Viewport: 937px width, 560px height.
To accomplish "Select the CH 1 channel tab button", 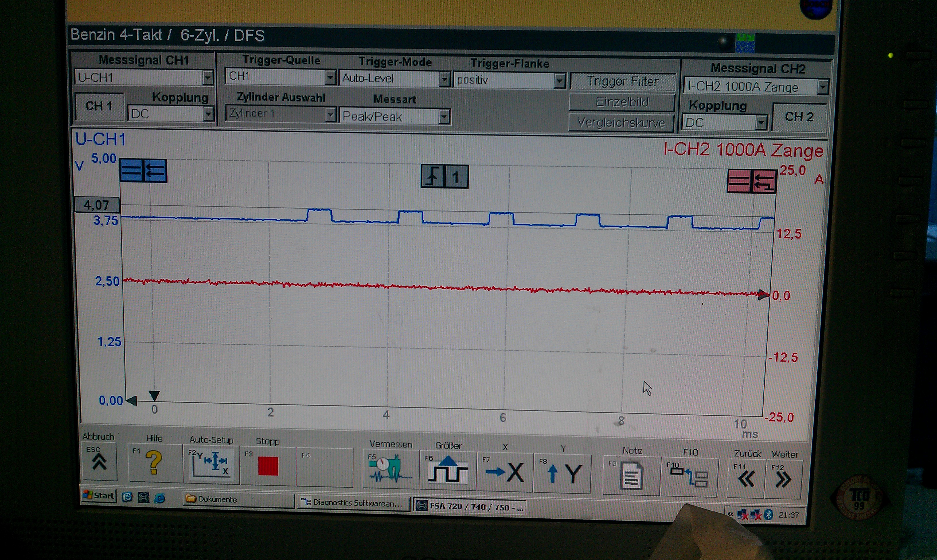I will 99,106.
